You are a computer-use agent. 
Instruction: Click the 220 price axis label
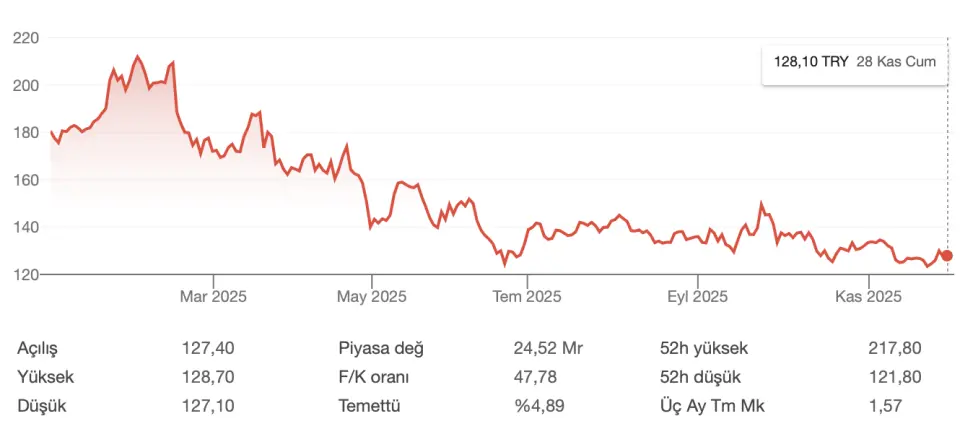(x=25, y=38)
